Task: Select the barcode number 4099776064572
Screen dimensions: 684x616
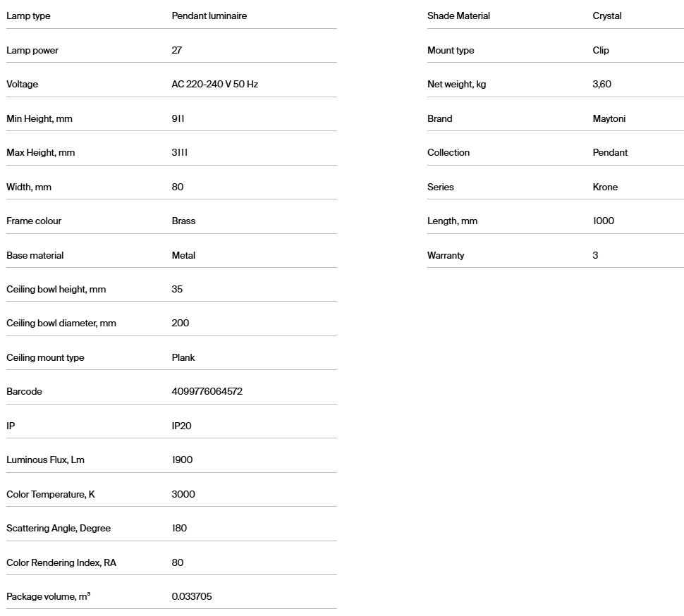Action: (x=207, y=391)
